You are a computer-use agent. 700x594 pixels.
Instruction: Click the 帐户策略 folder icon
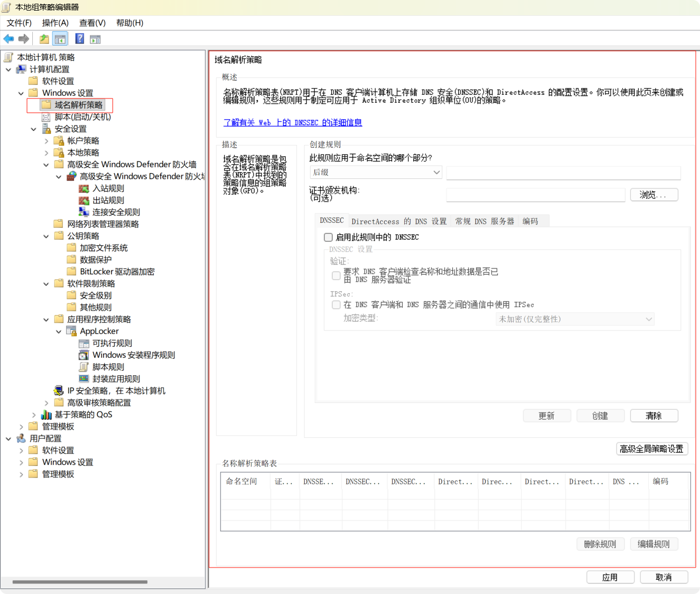[59, 141]
